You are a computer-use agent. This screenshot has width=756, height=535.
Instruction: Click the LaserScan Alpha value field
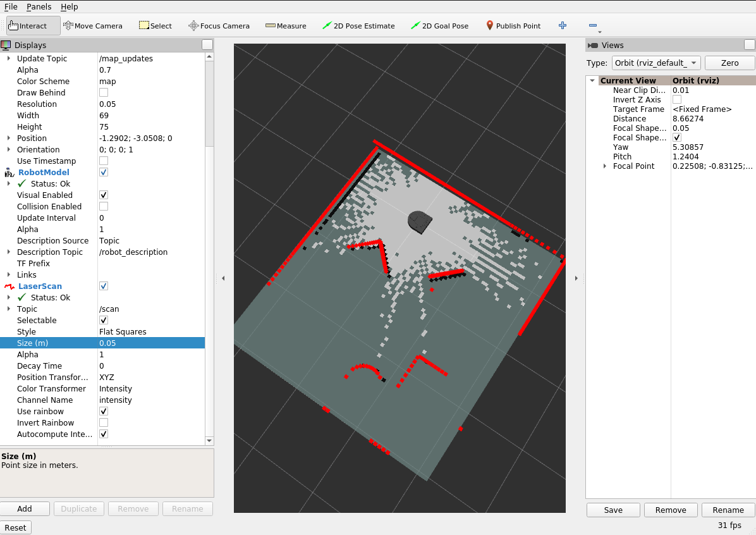(150, 355)
